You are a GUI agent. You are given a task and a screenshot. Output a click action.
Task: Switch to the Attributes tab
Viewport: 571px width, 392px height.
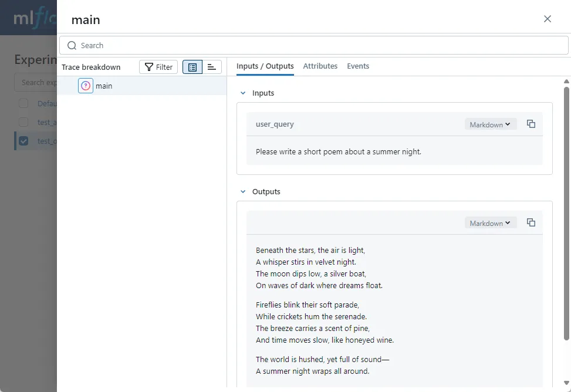(320, 66)
